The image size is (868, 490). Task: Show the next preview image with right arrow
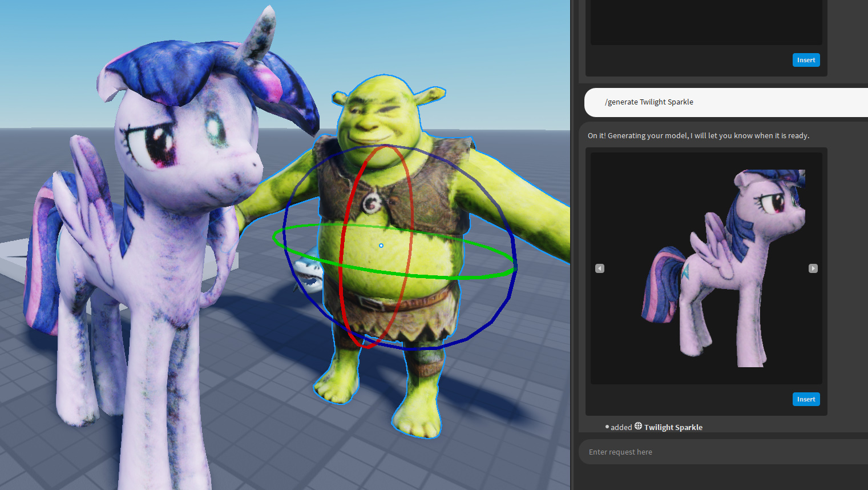pos(813,268)
